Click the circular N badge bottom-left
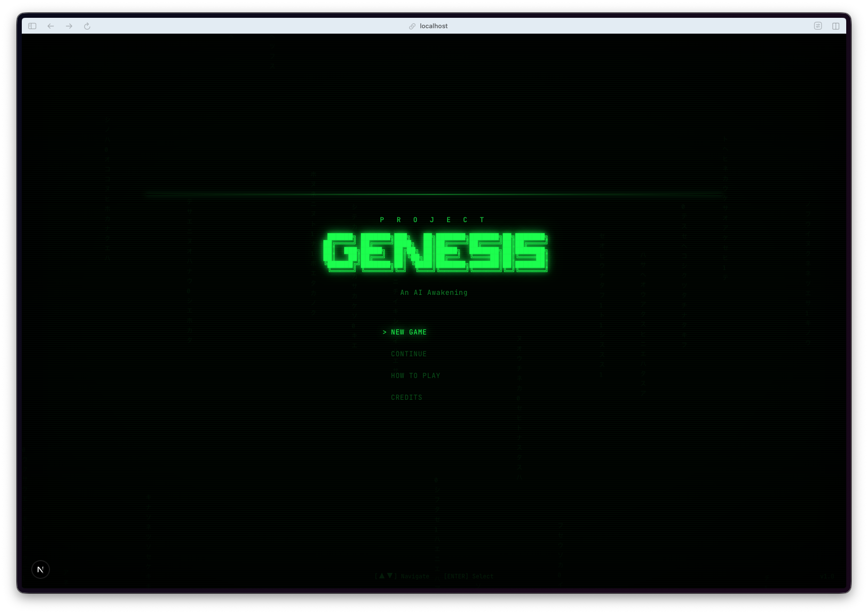The width and height of the screenshot is (868, 614). pyautogui.click(x=40, y=569)
